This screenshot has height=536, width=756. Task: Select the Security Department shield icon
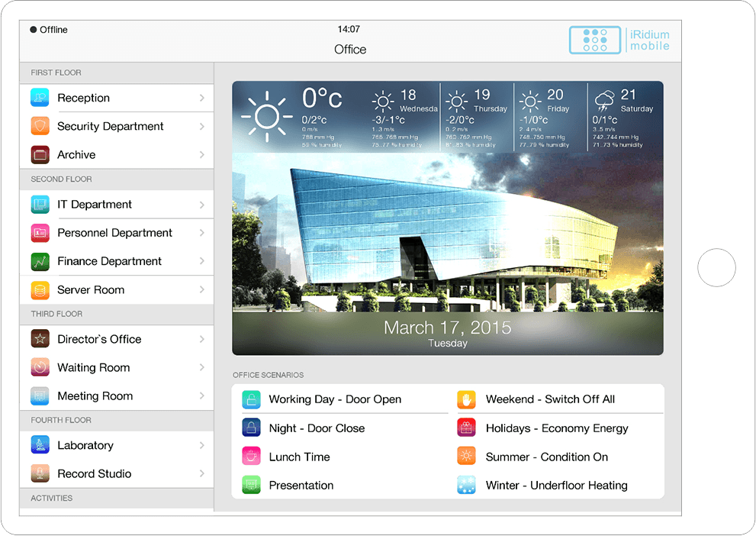40,126
